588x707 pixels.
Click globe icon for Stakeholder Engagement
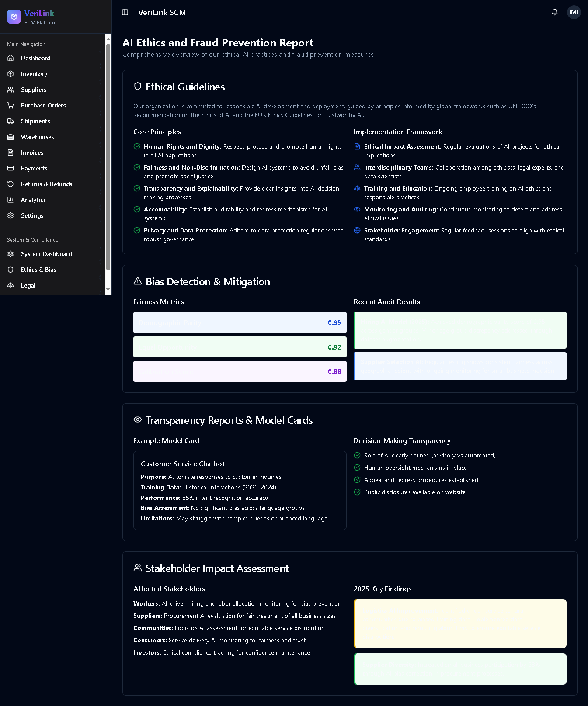click(357, 230)
